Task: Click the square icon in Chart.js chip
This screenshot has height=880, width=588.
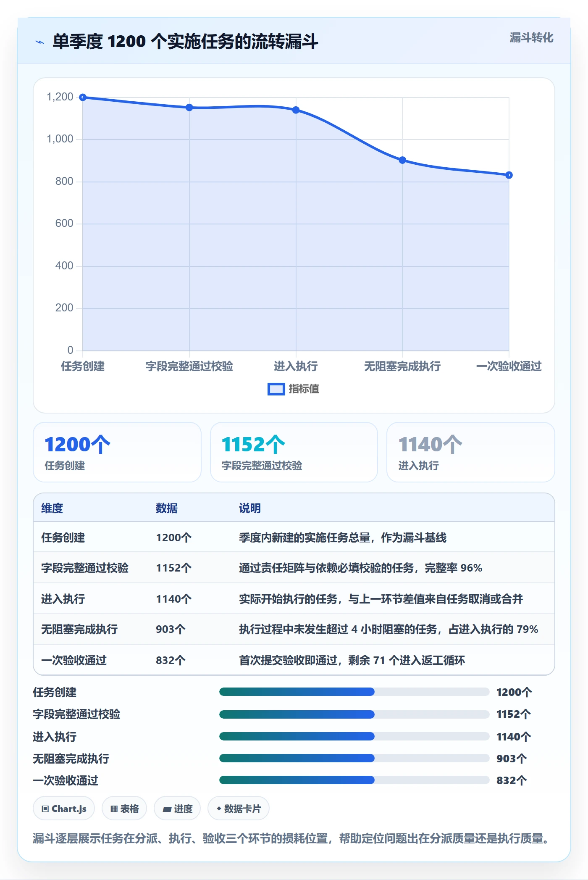Action: click(x=45, y=809)
